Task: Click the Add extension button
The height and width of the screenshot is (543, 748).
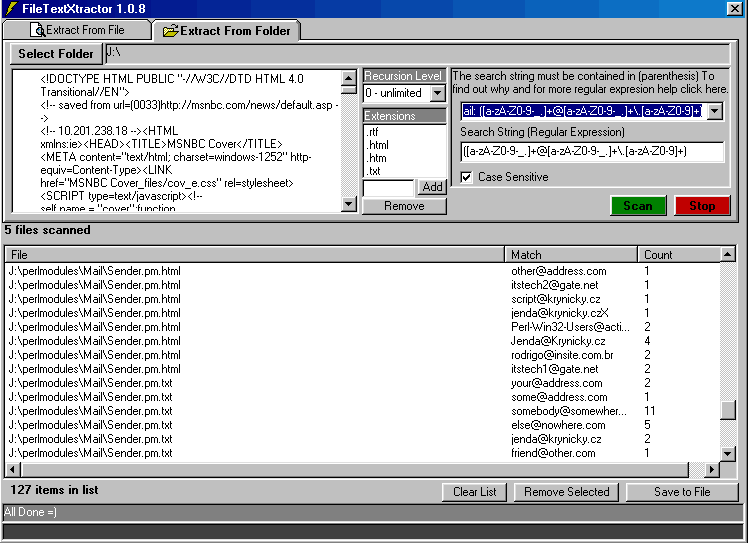Action: coord(432,187)
